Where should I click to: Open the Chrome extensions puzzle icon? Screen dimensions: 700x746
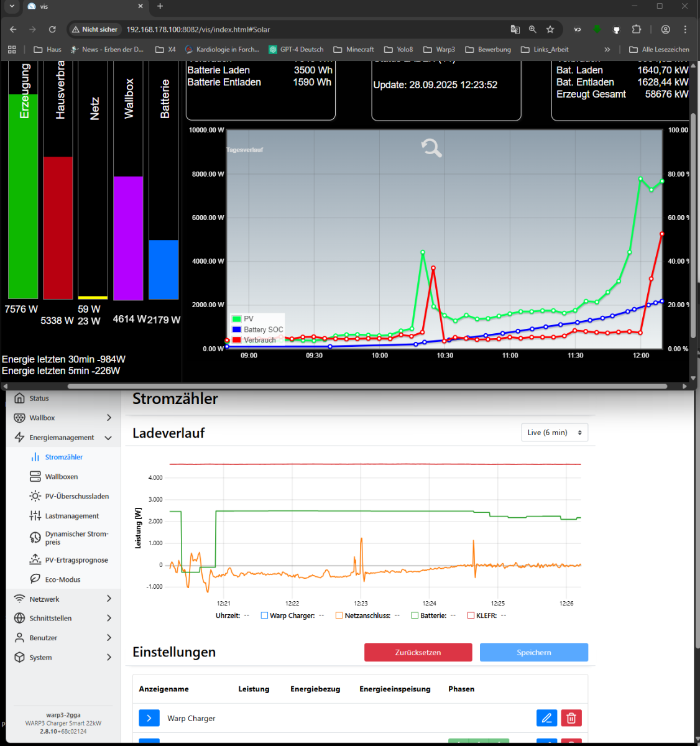coord(636,29)
